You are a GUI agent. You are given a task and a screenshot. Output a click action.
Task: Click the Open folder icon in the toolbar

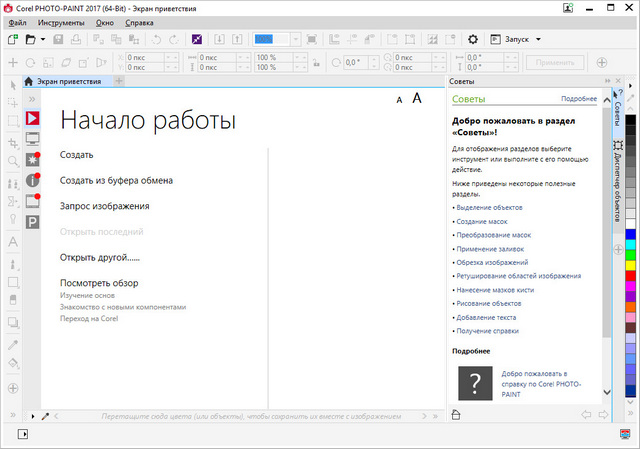click(x=31, y=39)
